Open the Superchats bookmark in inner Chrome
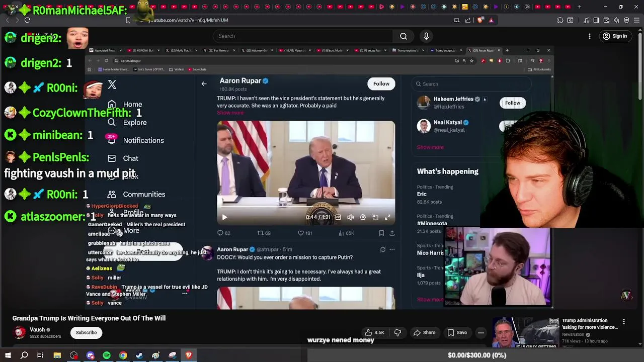 196,69
